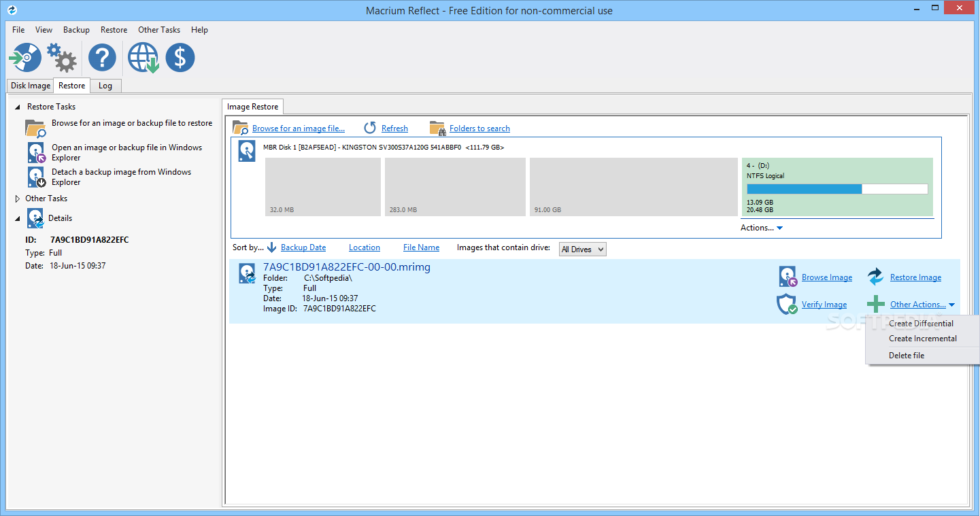Select the Image Restore tab
The width and height of the screenshot is (980, 516).
point(253,107)
